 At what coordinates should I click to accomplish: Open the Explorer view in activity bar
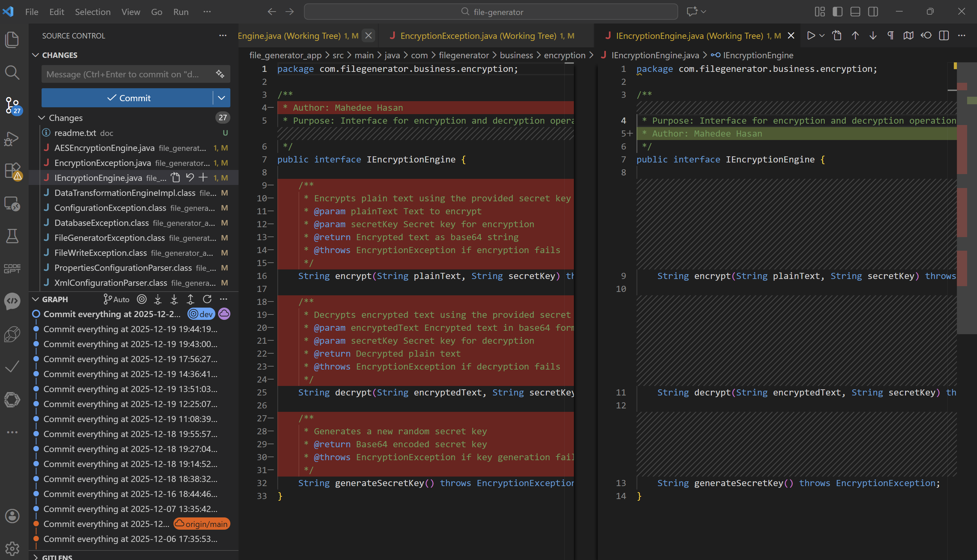12,40
